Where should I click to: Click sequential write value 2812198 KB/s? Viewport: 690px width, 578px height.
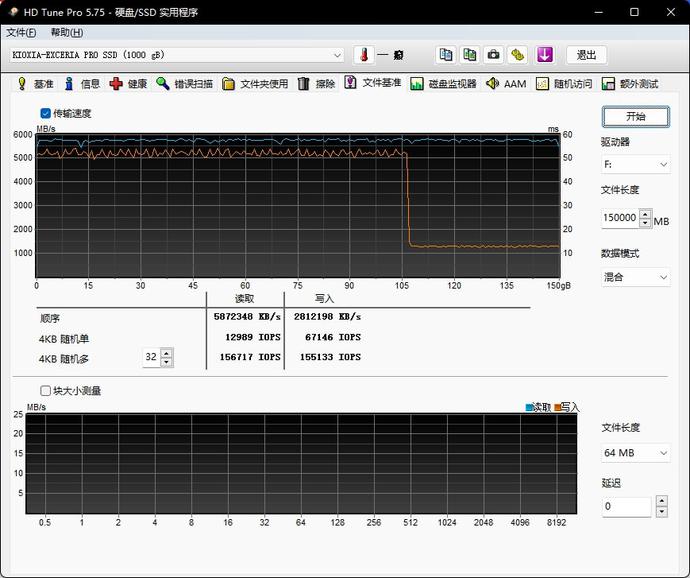327,317
